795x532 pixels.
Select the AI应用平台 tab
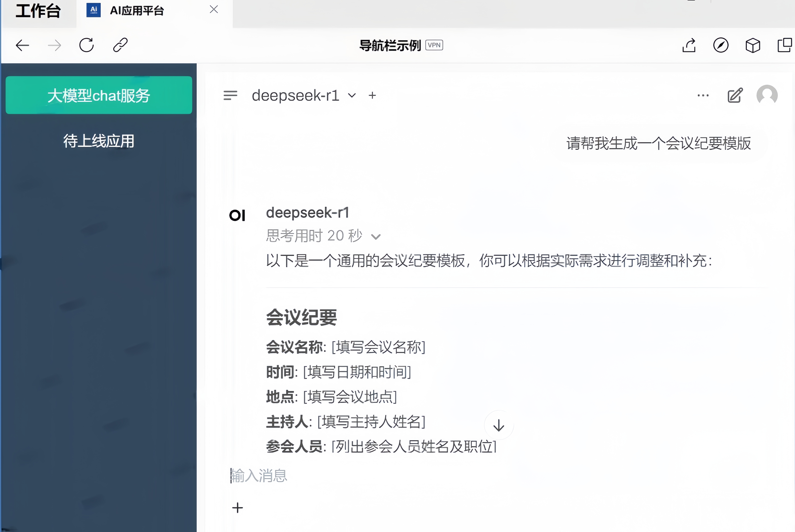137,11
